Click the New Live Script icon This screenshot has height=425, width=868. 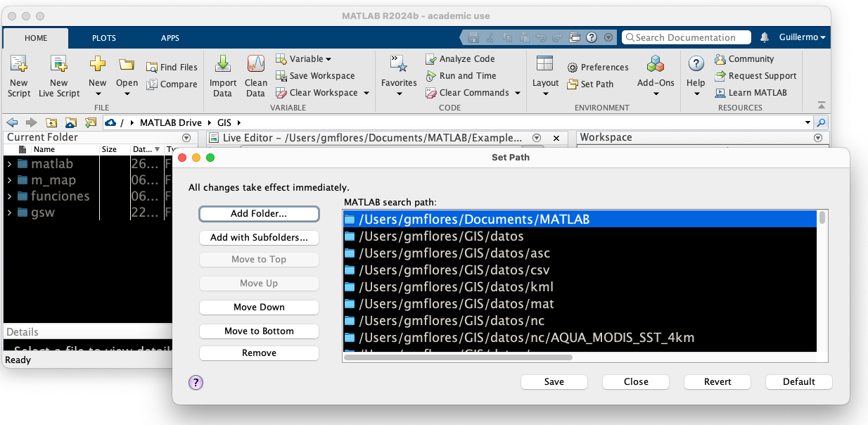pos(59,64)
